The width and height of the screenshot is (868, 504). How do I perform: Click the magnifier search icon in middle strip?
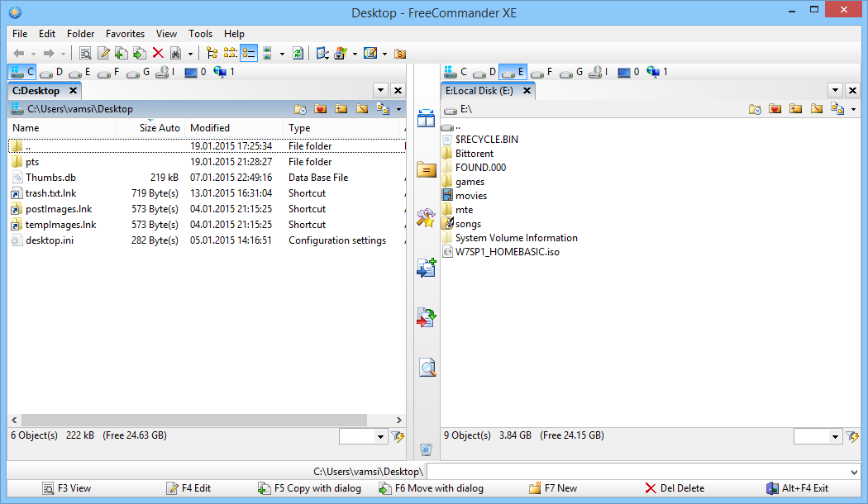(427, 368)
